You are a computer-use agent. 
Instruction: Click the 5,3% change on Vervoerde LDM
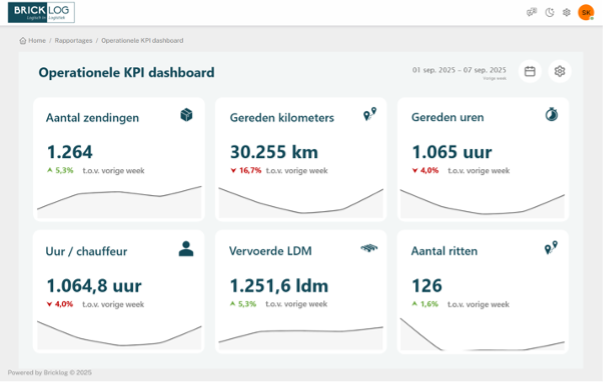coord(243,304)
